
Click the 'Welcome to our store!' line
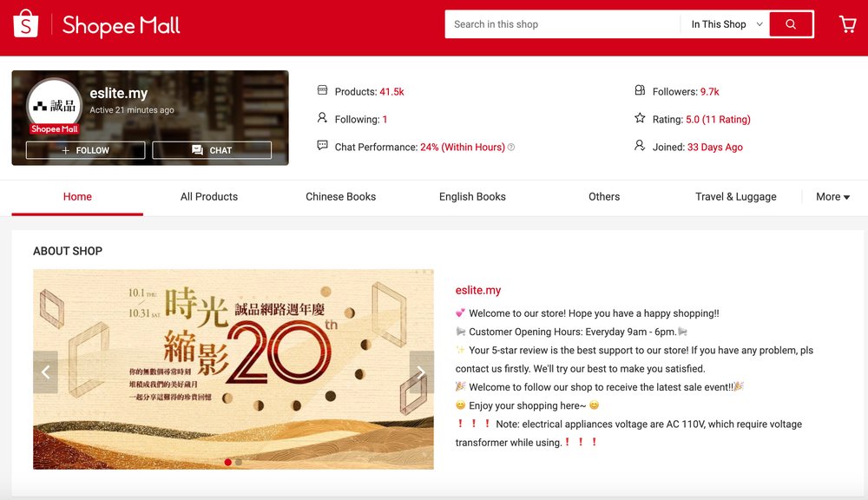[588, 313]
